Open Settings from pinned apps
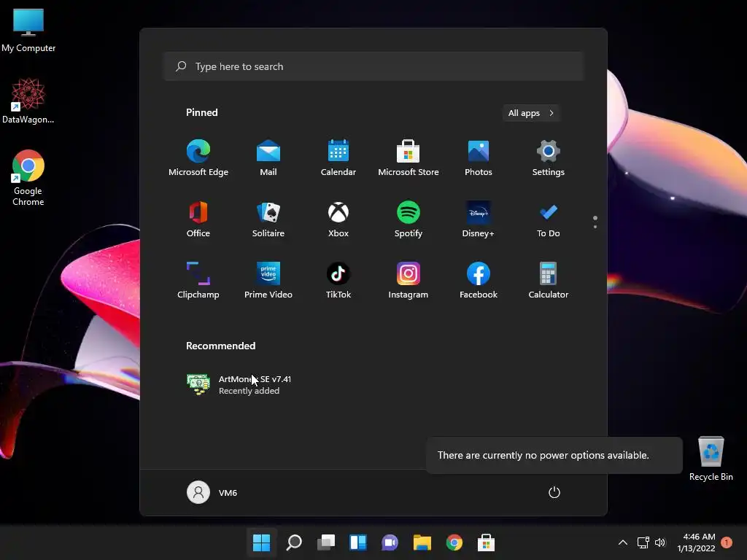747x560 pixels. (549, 158)
